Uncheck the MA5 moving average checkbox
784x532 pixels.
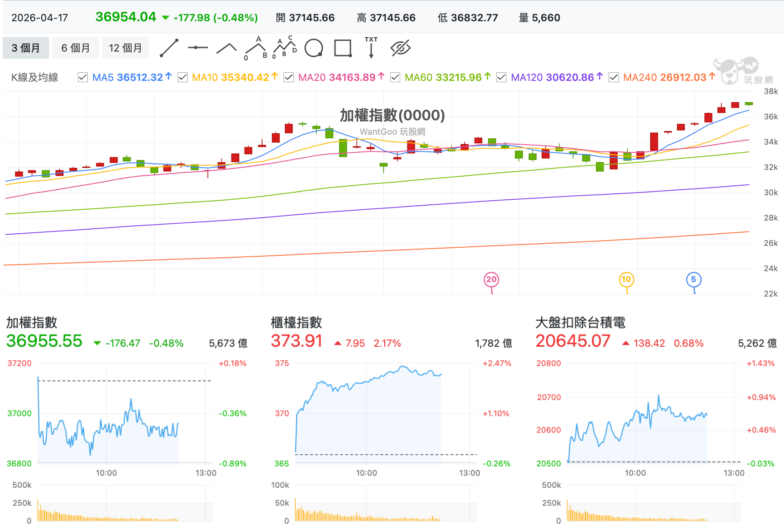[x=83, y=78]
